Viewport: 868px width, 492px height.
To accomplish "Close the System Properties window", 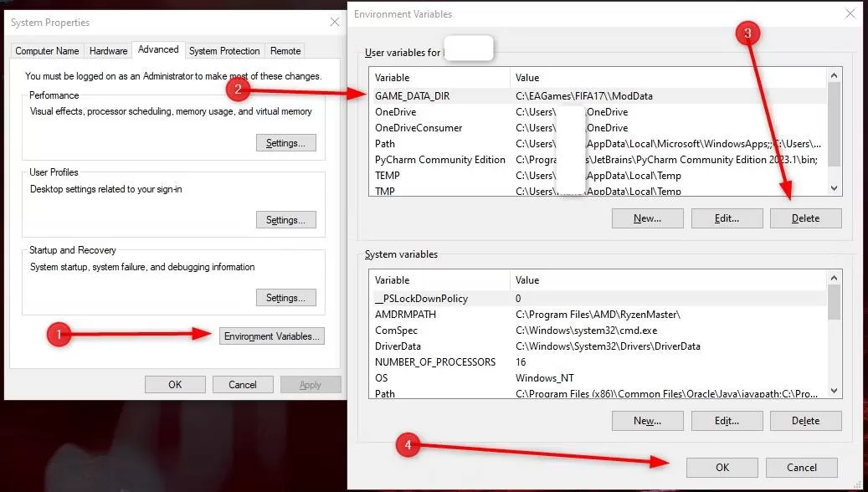I will click(x=334, y=22).
